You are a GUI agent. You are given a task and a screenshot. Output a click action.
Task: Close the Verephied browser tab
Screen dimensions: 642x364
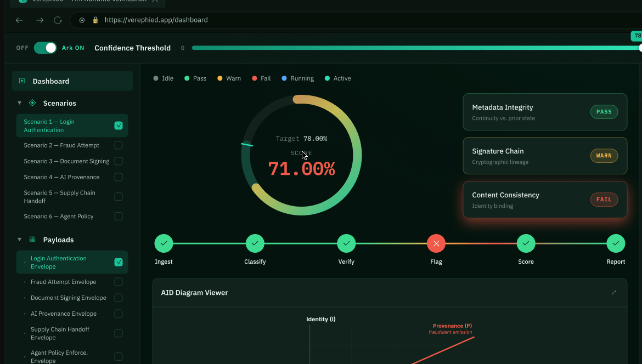click(x=155, y=1)
